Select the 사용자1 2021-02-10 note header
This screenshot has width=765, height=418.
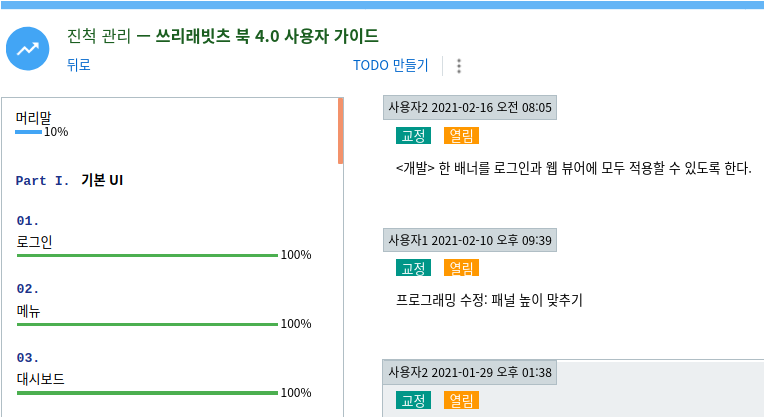pyautogui.click(x=470, y=240)
